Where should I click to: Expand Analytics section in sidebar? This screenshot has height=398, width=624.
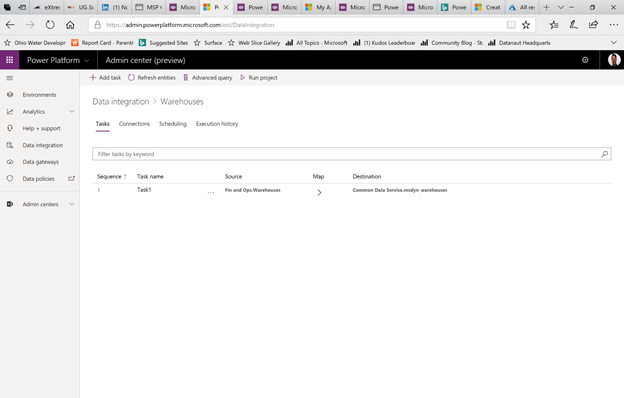tap(72, 111)
